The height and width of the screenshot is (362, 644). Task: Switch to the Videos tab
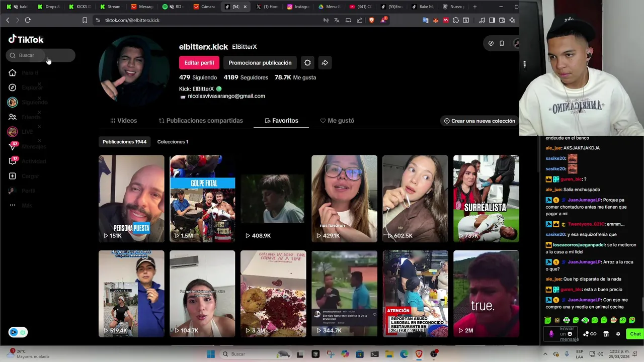[123, 121]
